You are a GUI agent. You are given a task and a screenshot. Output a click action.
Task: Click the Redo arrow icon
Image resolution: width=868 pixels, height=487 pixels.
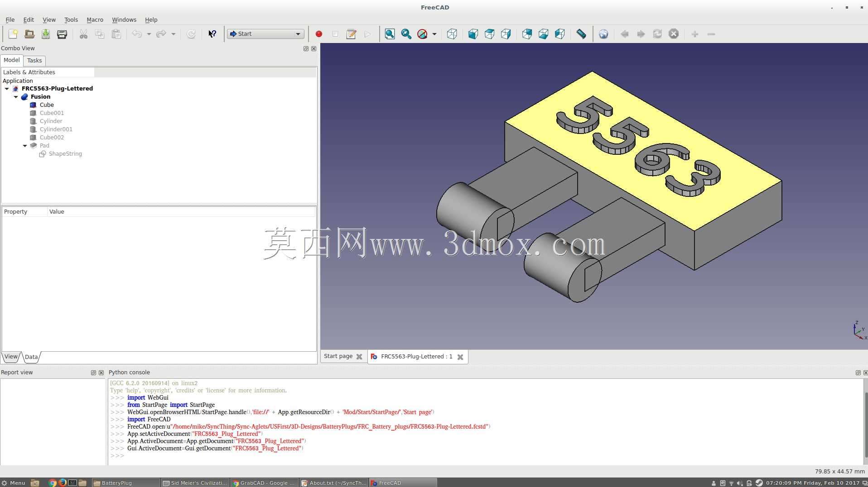[x=161, y=34]
